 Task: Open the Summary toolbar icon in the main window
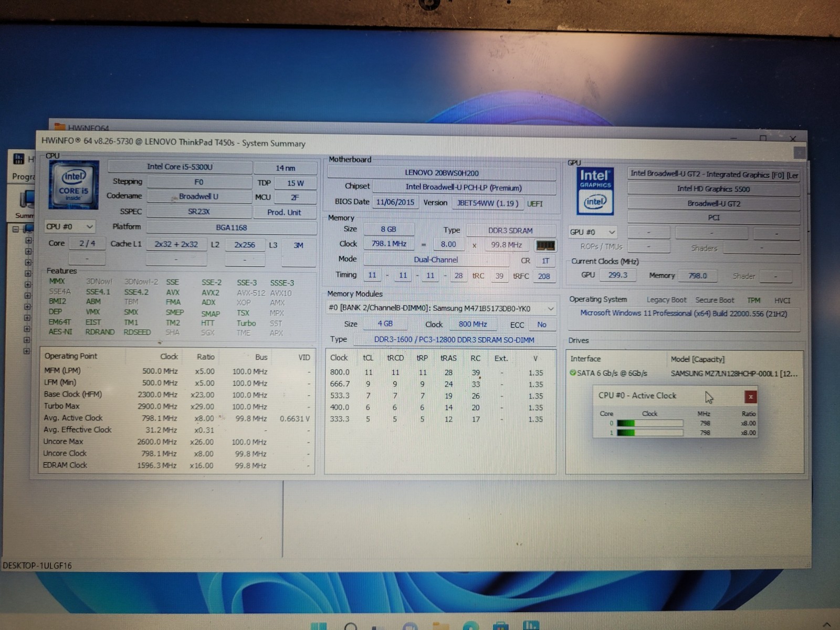click(25, 204)
